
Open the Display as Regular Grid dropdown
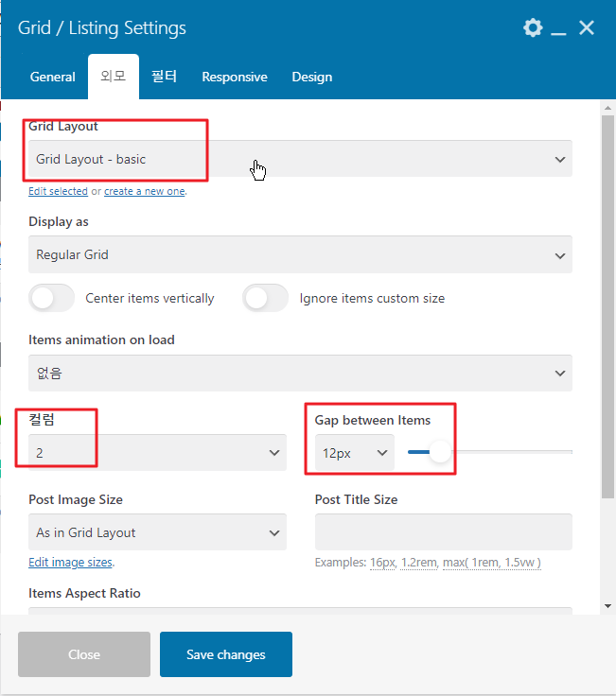pos(300,254)
